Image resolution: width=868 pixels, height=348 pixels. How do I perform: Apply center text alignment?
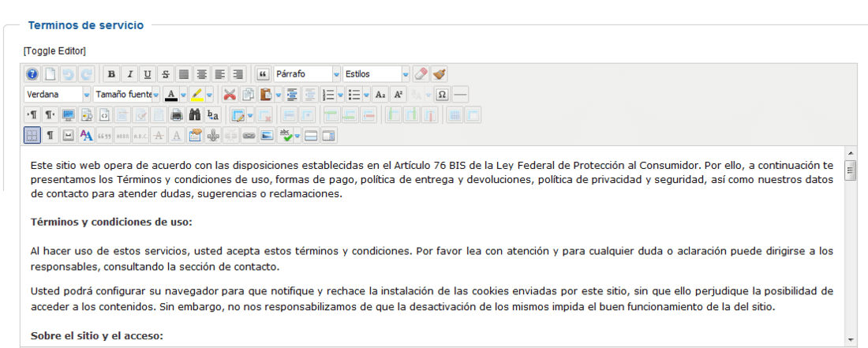coord(202,73)
